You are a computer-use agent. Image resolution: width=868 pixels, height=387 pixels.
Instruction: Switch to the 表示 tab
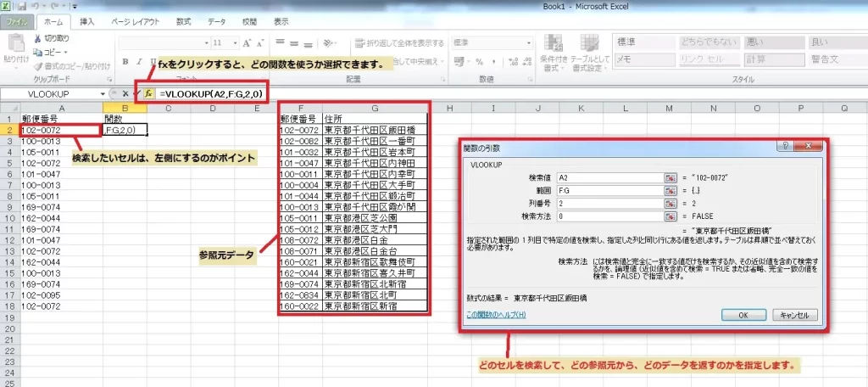(x=281, y=22)
